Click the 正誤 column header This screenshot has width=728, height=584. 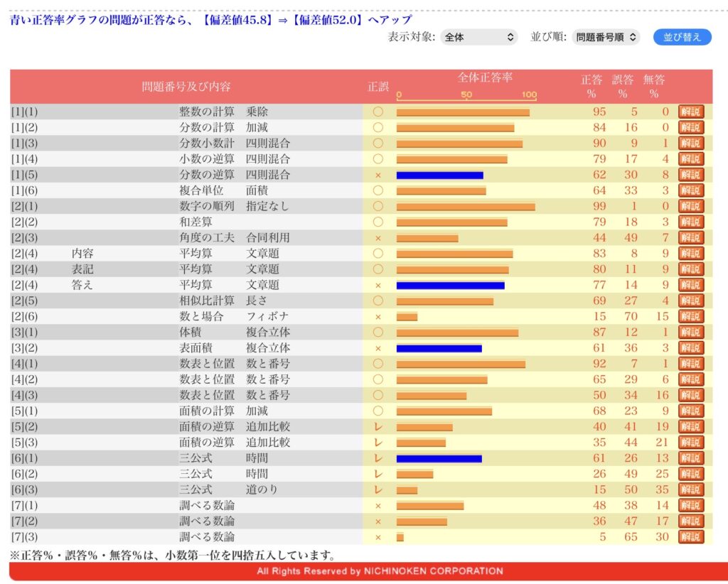pyautogui.click(x=378, y=87)
